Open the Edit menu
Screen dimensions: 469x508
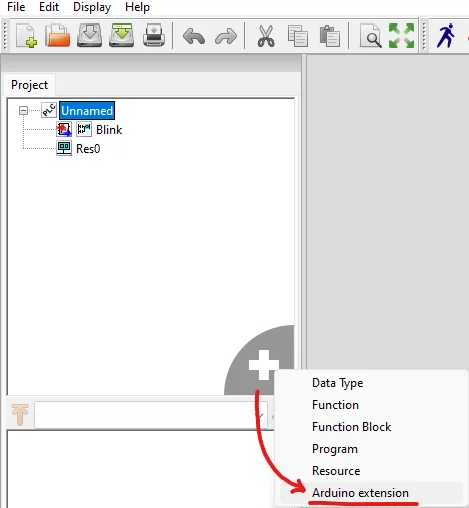(x=49, y=7)
